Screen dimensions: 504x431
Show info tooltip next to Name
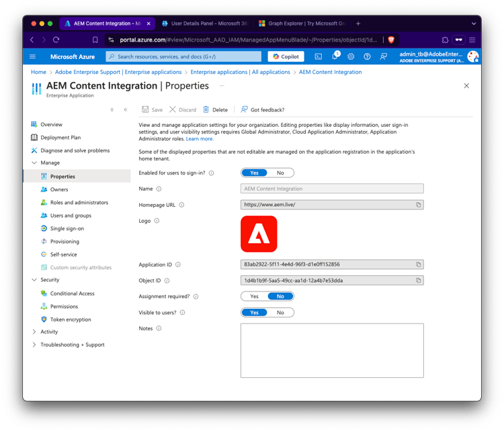point(159,189)
